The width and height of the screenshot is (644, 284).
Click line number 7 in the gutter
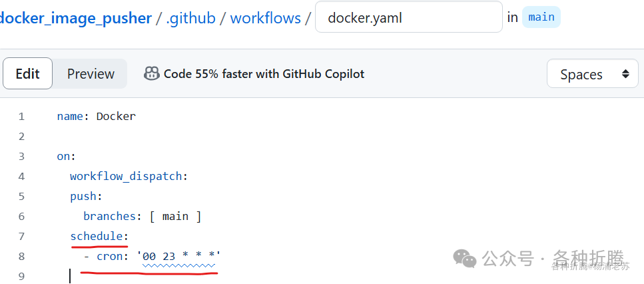click(21, 237)
